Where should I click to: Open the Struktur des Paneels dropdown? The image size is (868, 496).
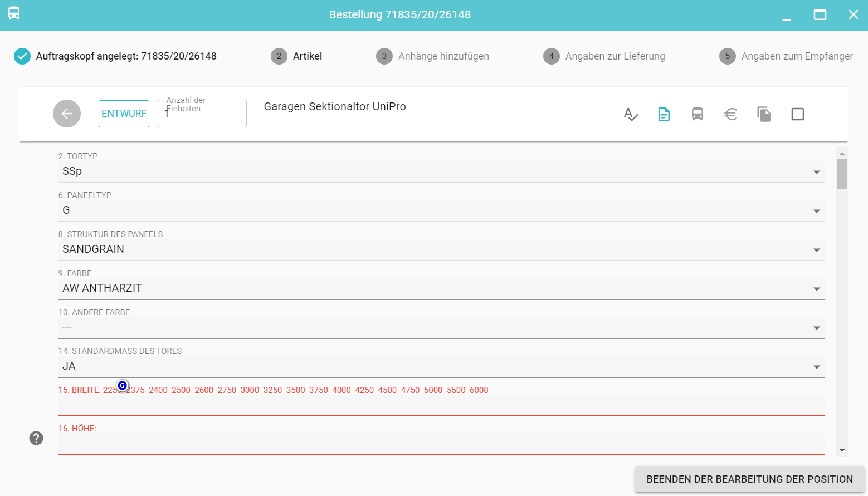441,249
